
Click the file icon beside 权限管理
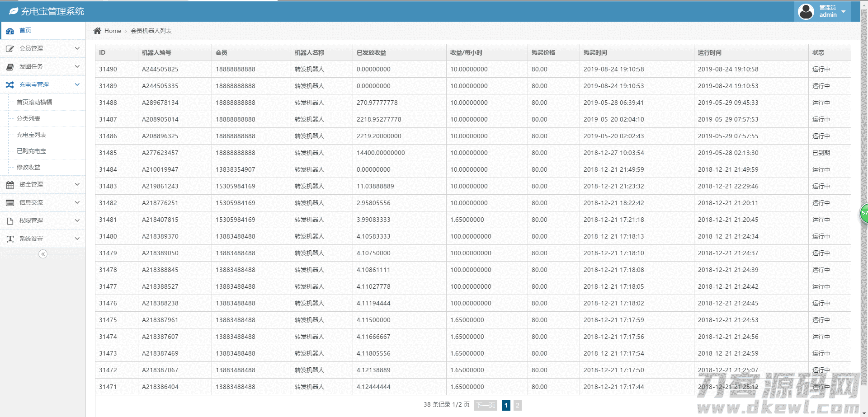pos(10,221)
